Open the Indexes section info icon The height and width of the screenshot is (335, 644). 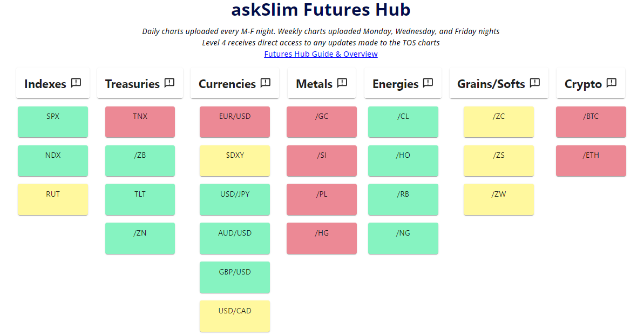coord(76,83)
